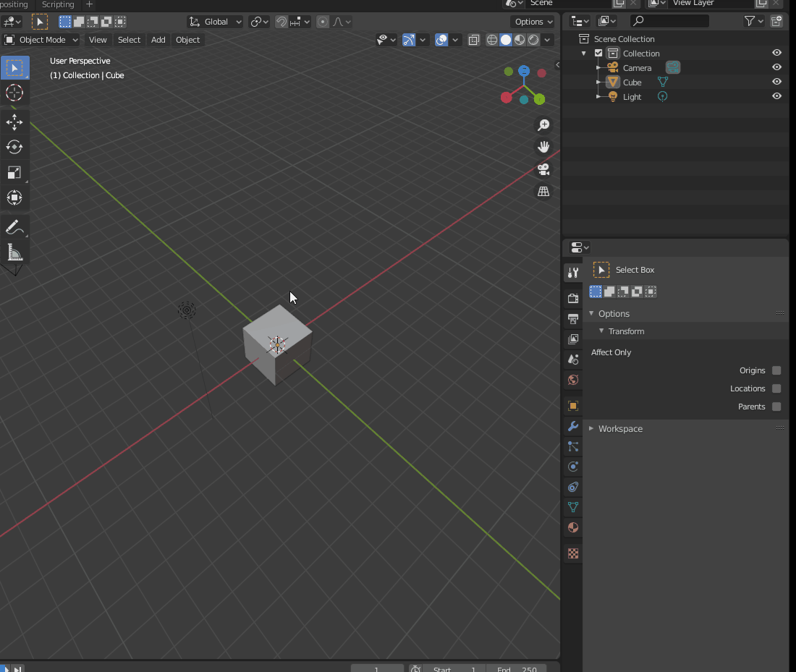
Task: Open the Add menu
Action: point(158,40)
